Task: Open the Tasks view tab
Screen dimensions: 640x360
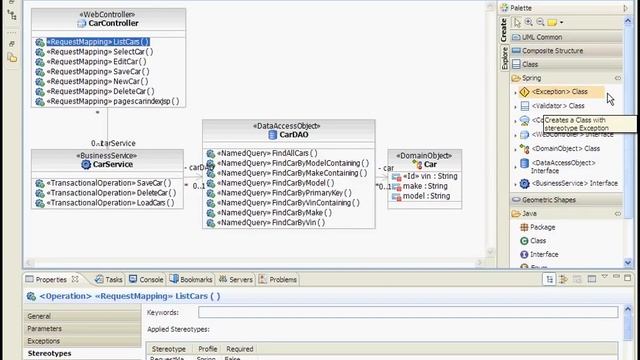Action: coord(109,280)
